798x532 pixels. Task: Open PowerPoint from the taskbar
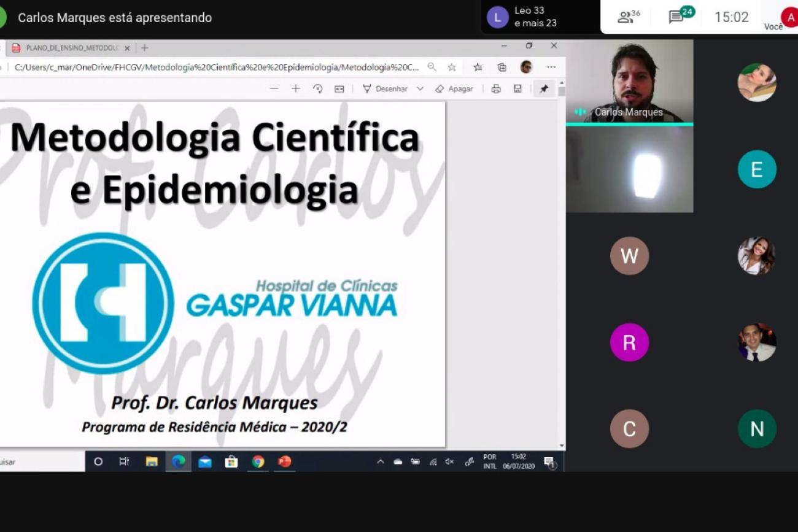click(284, 461)
